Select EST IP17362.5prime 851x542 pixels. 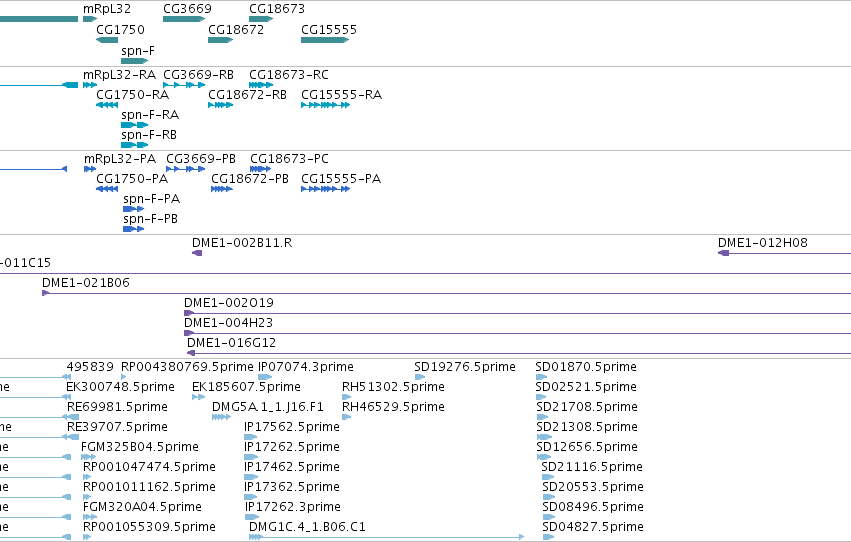coord(292,487)
